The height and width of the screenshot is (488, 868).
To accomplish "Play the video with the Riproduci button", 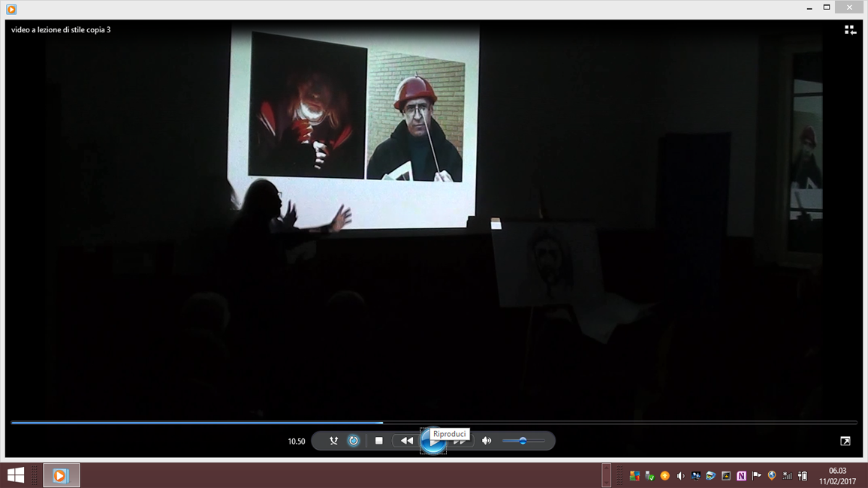I will (433, 441).
